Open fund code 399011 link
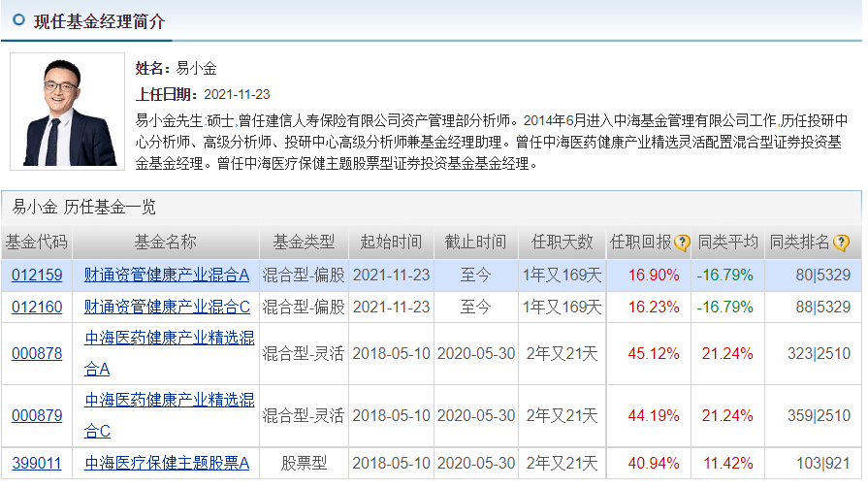Screen dimensions: 868x487 pos(37,463)
